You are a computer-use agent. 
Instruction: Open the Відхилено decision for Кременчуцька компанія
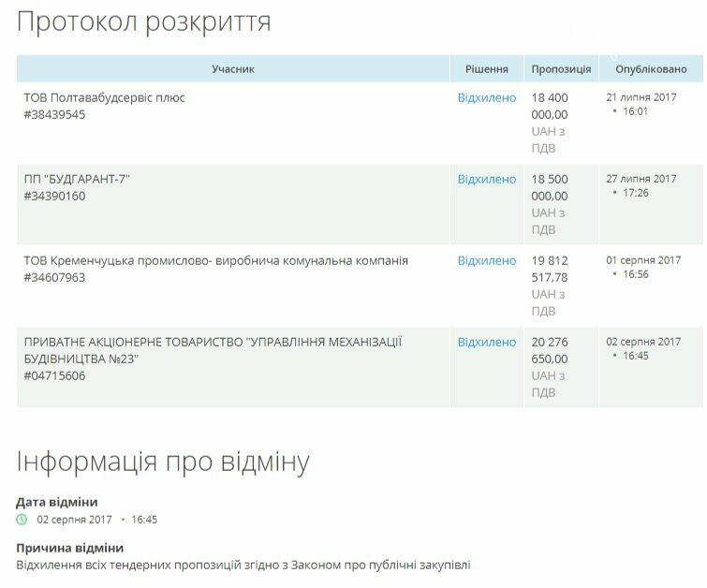487,260
